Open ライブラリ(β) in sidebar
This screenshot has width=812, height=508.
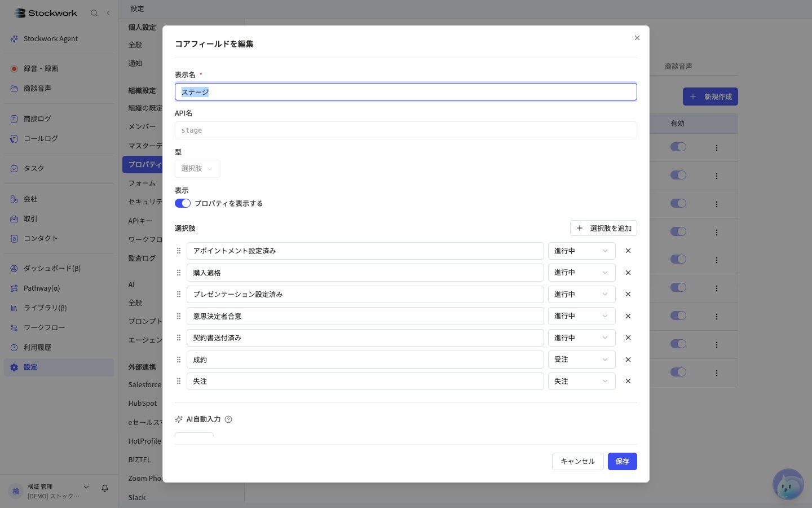click(x=59, y=308)
